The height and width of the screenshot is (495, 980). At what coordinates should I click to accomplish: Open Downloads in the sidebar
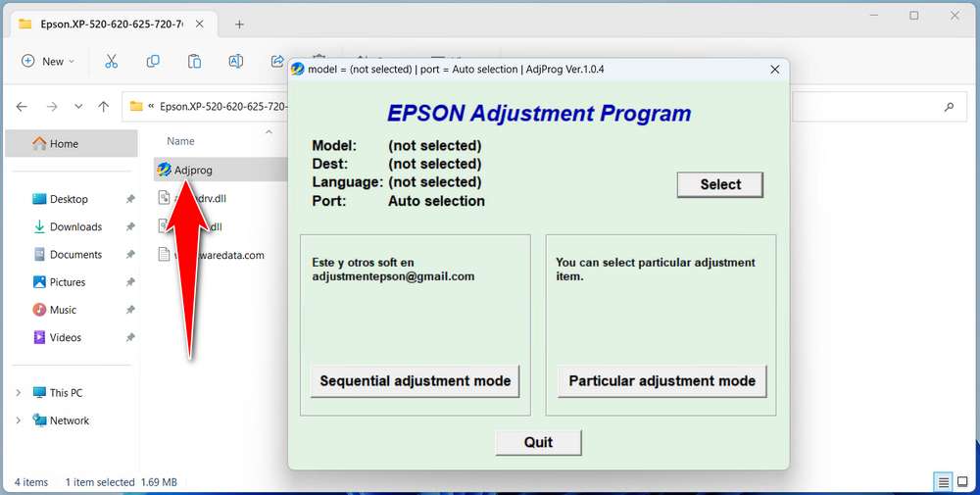75,226
